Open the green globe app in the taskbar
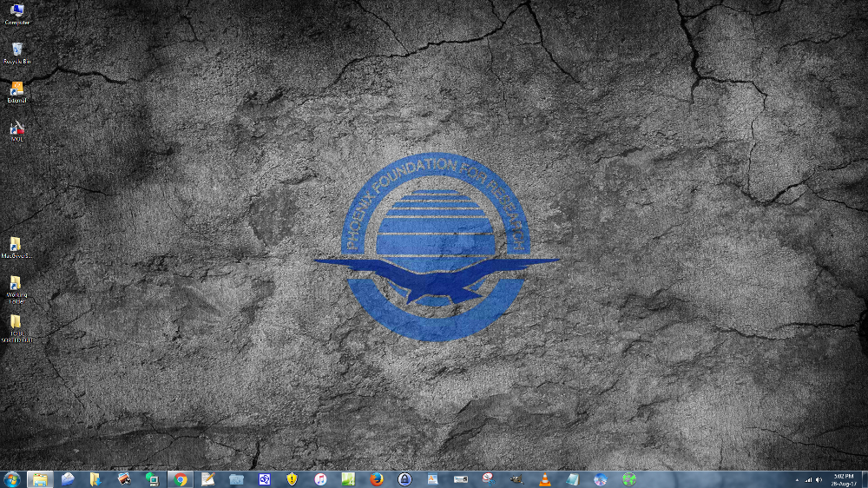 click(x=628, y=479)
